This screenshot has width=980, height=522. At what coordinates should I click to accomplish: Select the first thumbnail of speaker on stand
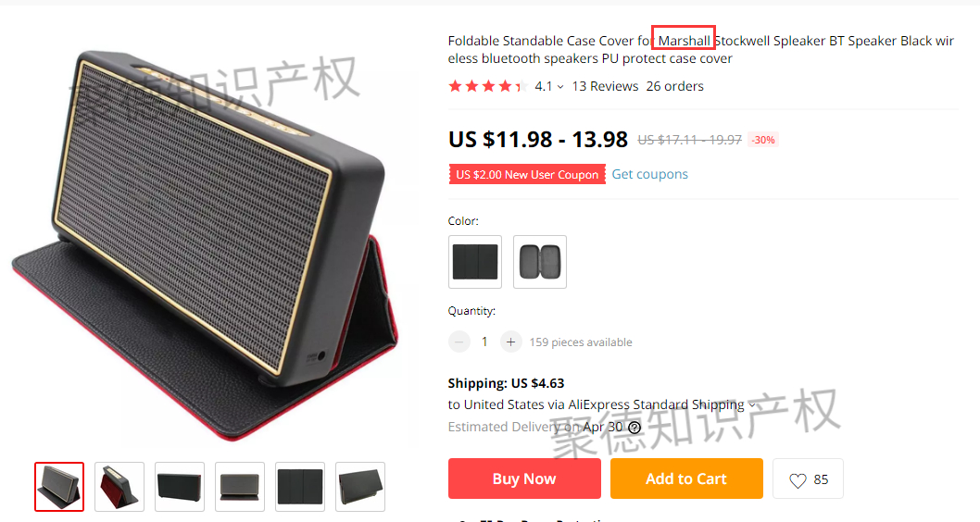[x=59, y=487]
